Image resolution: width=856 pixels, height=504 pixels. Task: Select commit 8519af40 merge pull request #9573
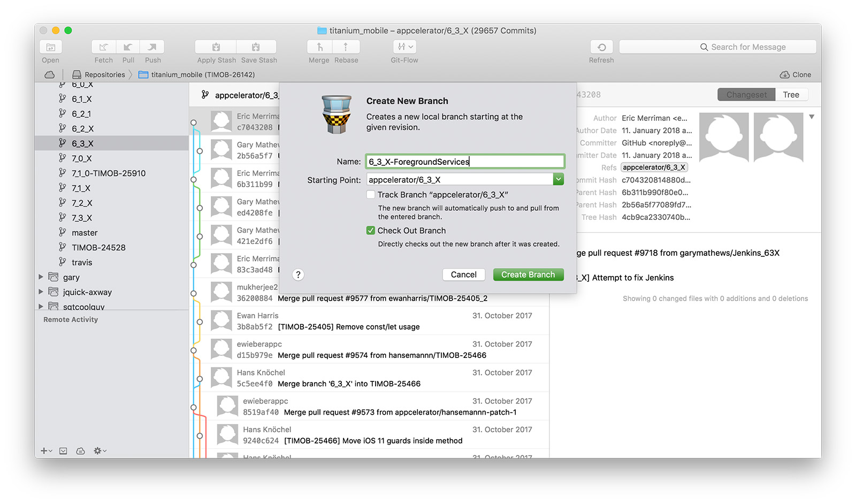pyautogui.click(x=369, y=407)
